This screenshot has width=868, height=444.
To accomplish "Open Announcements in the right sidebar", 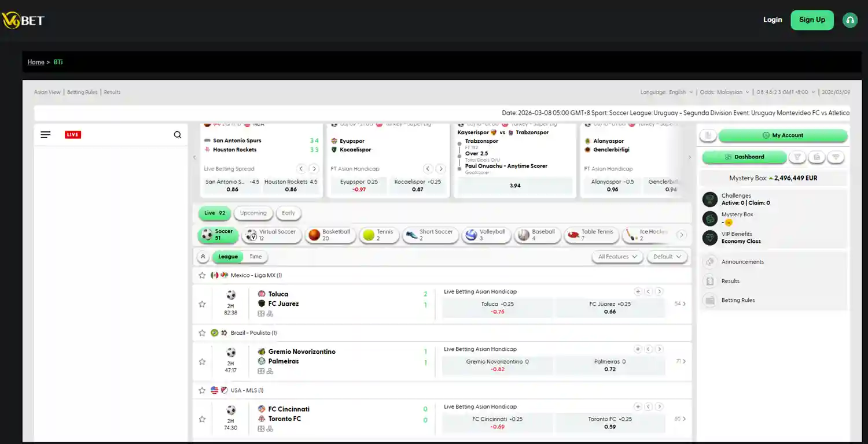I will coord(741,261).
